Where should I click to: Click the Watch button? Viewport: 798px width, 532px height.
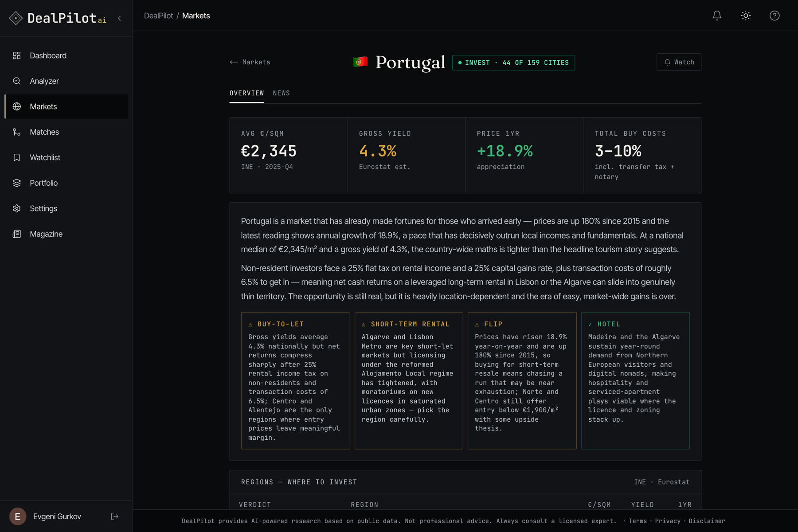(679, 62)
